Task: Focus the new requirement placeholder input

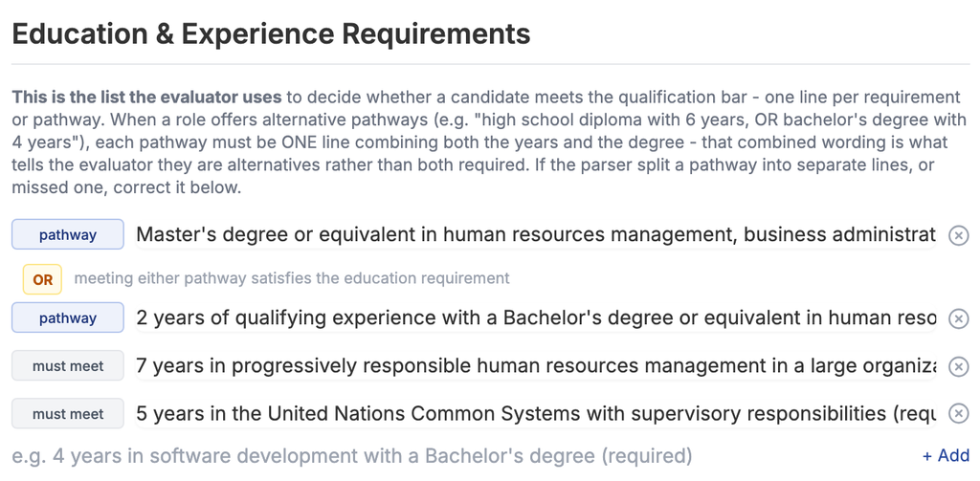Action: point(461,456)
